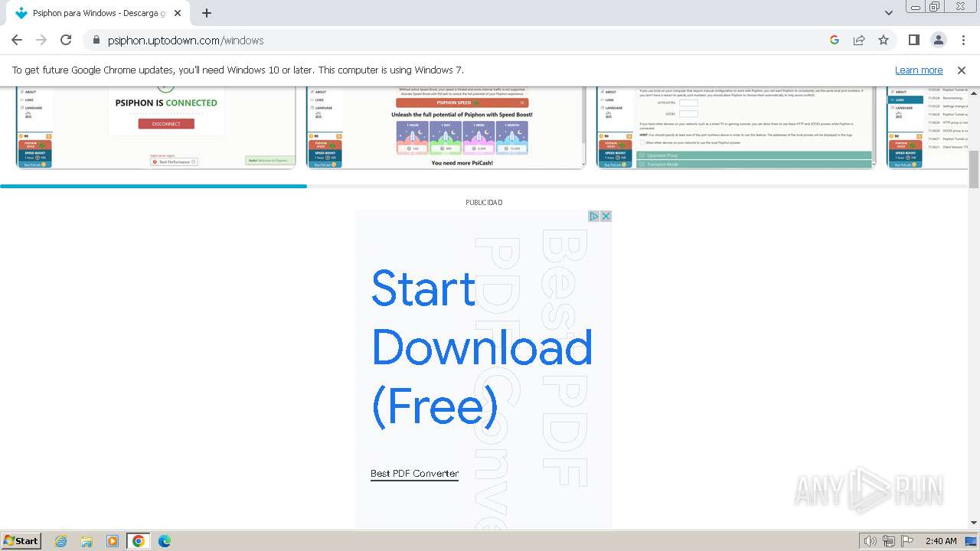Open the Chrome three-dot menu
The height and width of the screenshot is (551, 980).
pos(962,40)
